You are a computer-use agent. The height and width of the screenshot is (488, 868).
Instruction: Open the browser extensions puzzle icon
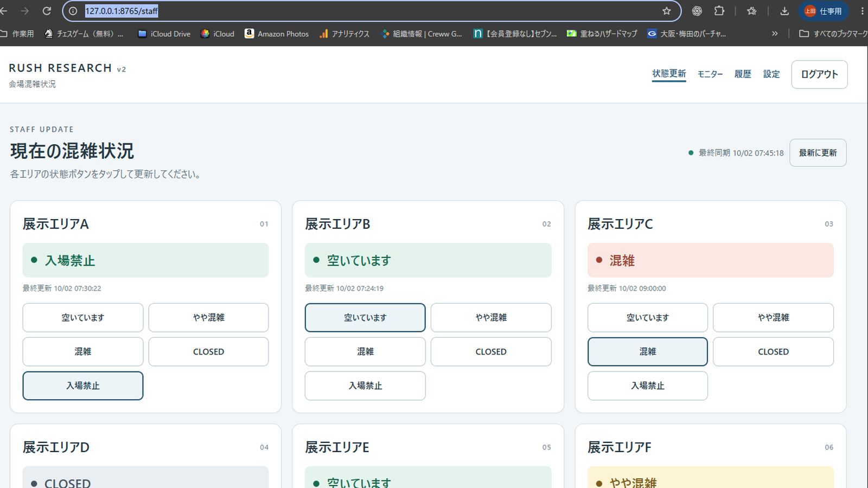click(x=719, y=11)
